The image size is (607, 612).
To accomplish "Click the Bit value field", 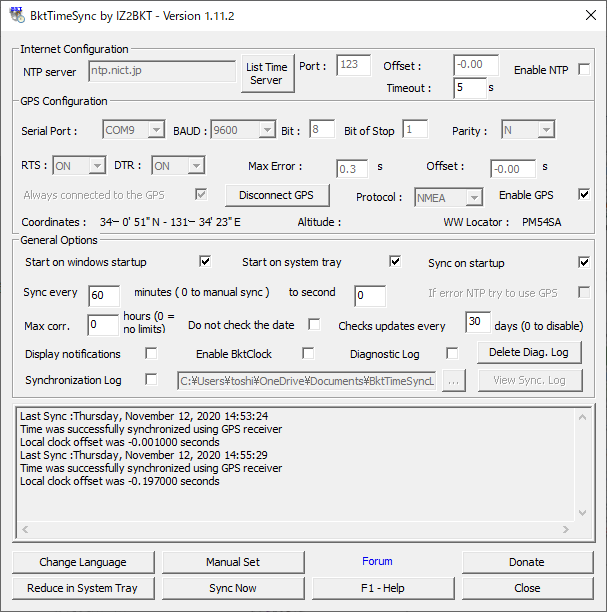I will point(322,129).
